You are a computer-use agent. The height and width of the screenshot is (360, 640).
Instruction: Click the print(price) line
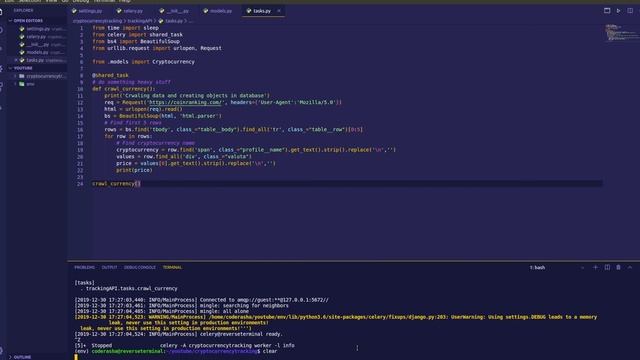coord(134,170)
